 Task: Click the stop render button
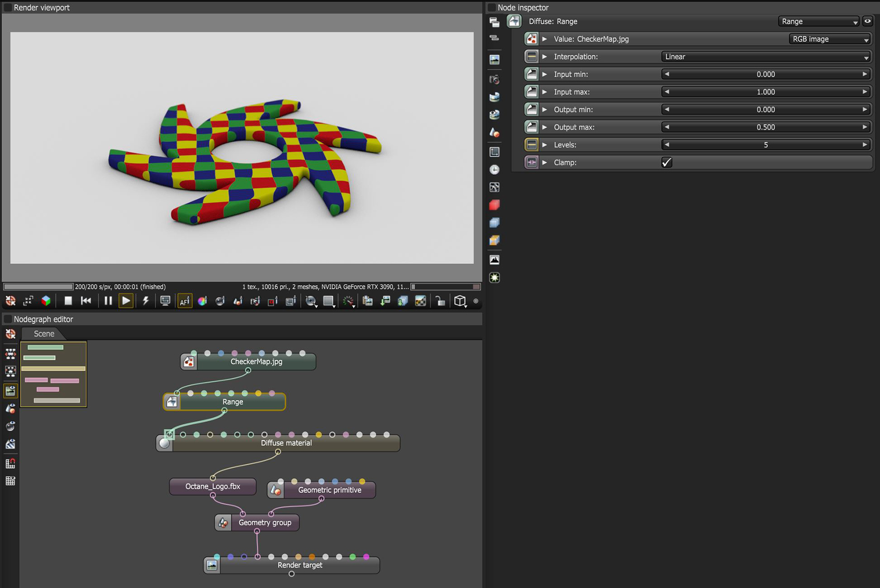68,301
